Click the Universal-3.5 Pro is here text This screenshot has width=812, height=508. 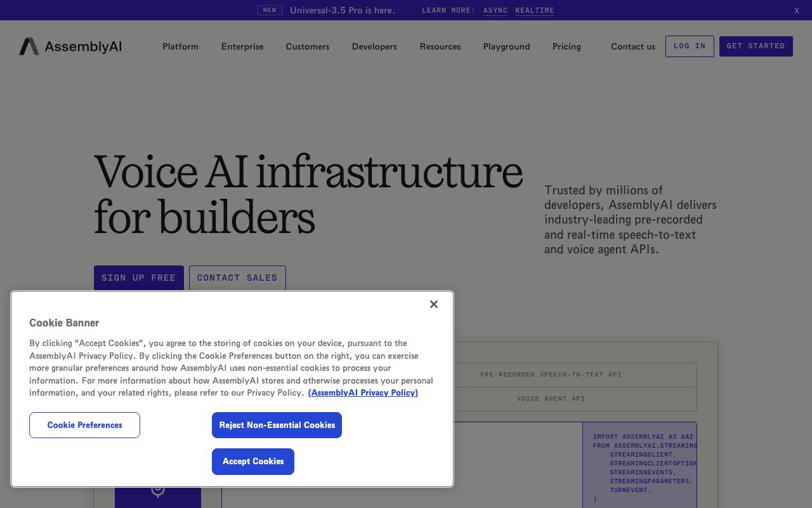point(343,10)
